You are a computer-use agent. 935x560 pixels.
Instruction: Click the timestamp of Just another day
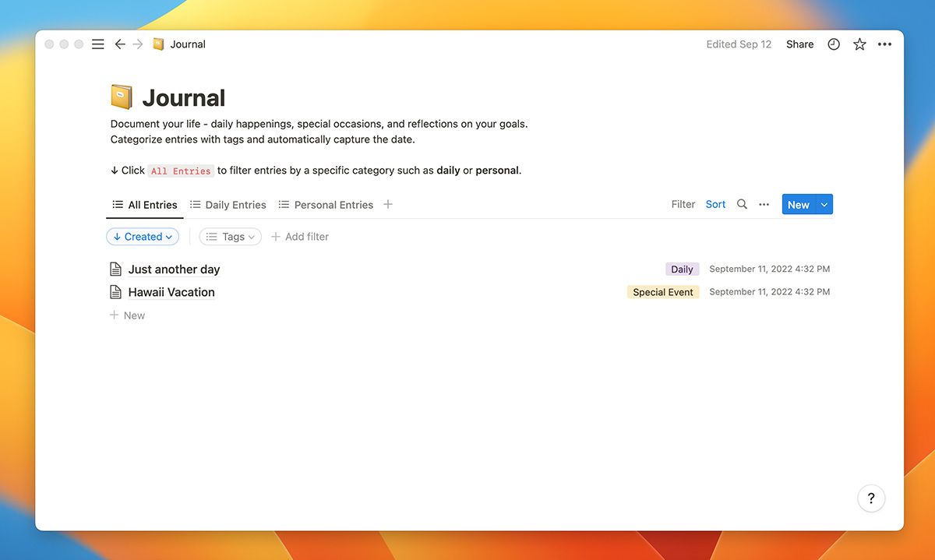(770, 269)
